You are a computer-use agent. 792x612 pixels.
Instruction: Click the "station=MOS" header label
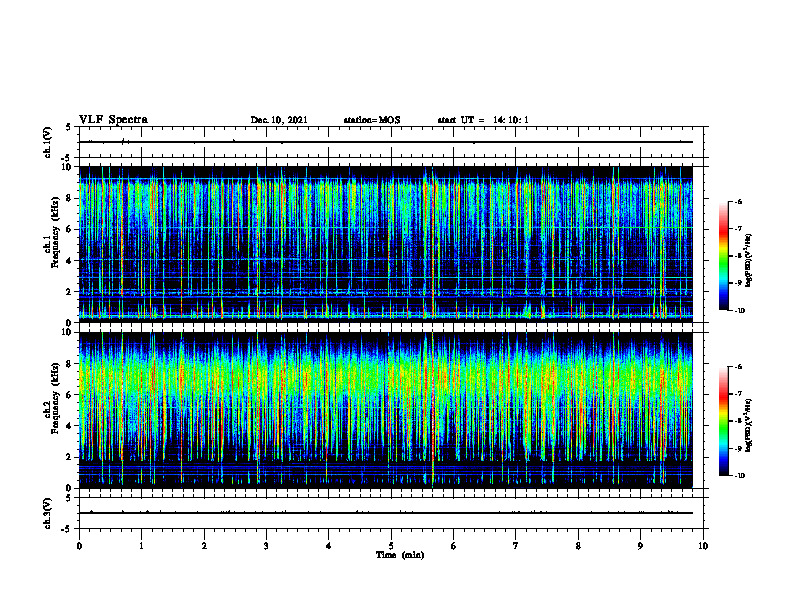372,120
